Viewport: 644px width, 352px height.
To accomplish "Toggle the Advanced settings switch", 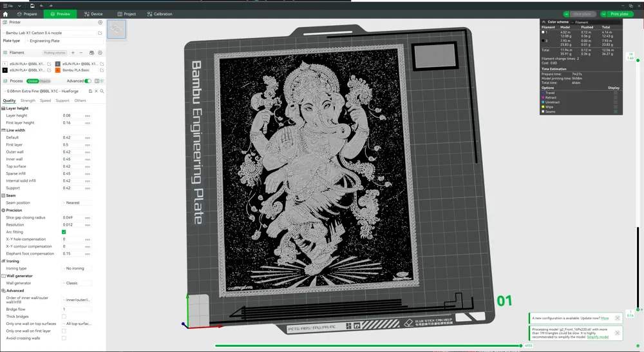I will pyautogui.click(x=88, y=81).
